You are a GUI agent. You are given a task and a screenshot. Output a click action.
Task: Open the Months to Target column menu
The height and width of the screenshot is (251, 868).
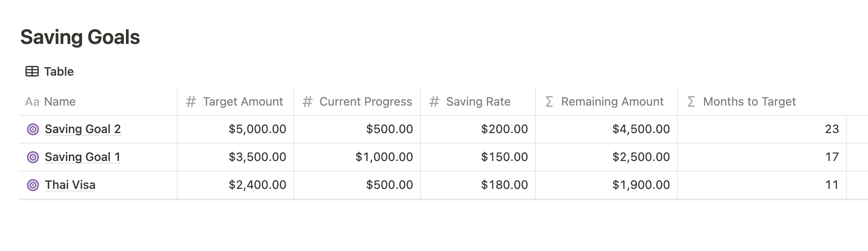coord(749,102)
